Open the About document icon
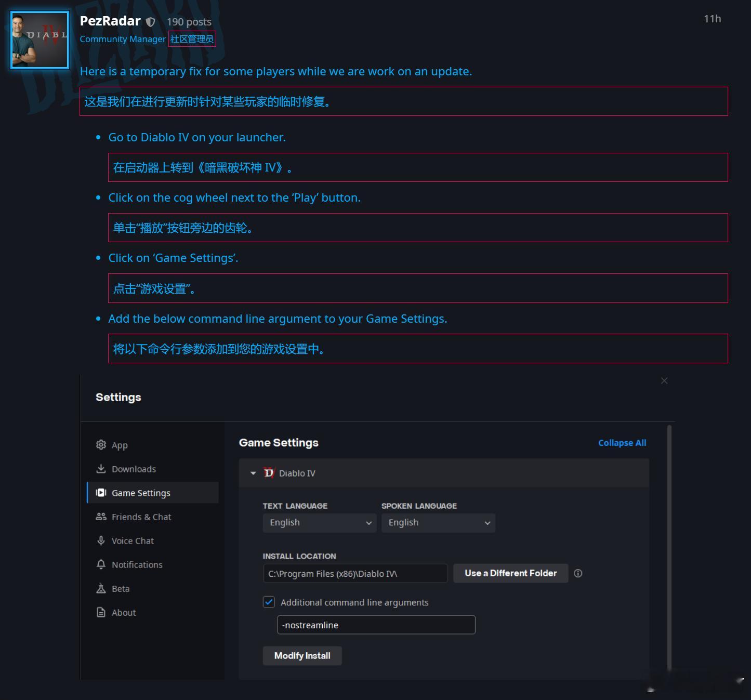751x700 pixels. tap(101, 612)
